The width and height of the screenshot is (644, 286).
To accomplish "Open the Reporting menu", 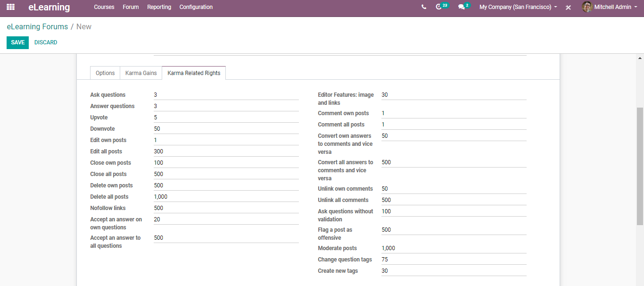I will (x=159, y=7).
